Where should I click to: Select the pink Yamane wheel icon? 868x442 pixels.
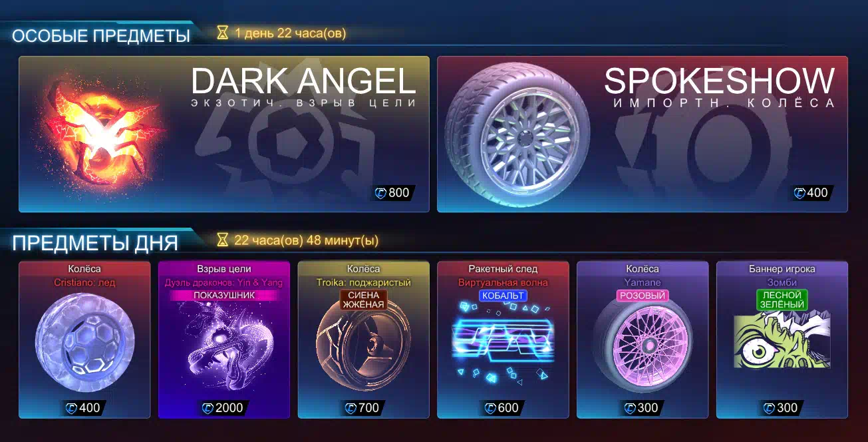[x=643, y=347]
